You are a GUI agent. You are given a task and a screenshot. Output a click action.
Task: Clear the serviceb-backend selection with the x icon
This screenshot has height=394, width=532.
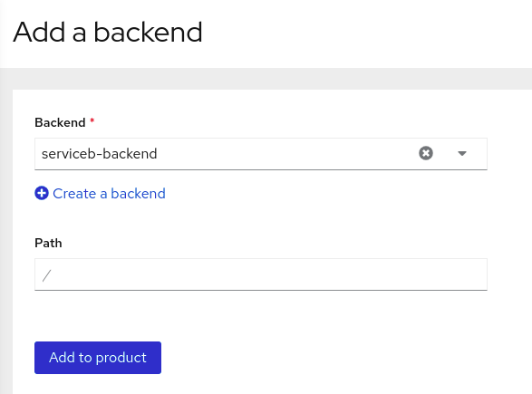click(x=425, y=153)
